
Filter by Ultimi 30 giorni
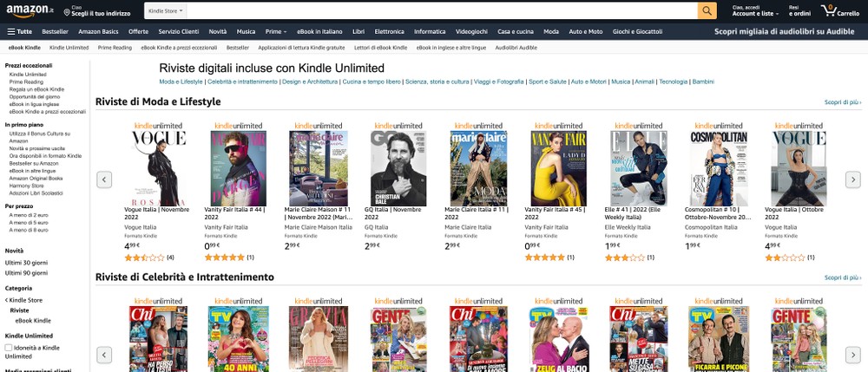26,262
